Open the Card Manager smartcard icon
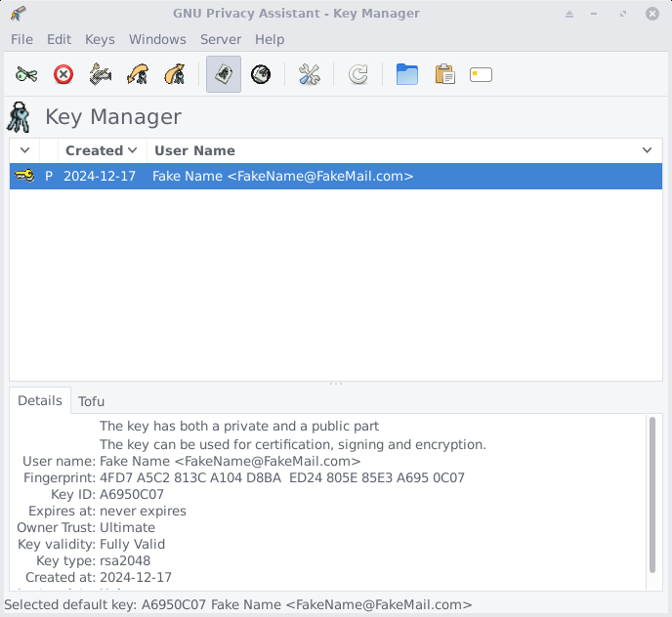The height and width of the screenshot is (617, 672). 481,74
